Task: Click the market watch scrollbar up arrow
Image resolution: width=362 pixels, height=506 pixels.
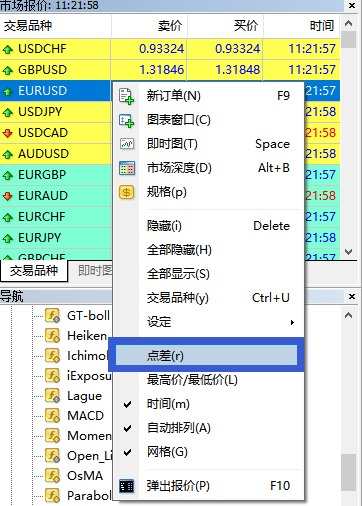Action: point(349,23)
